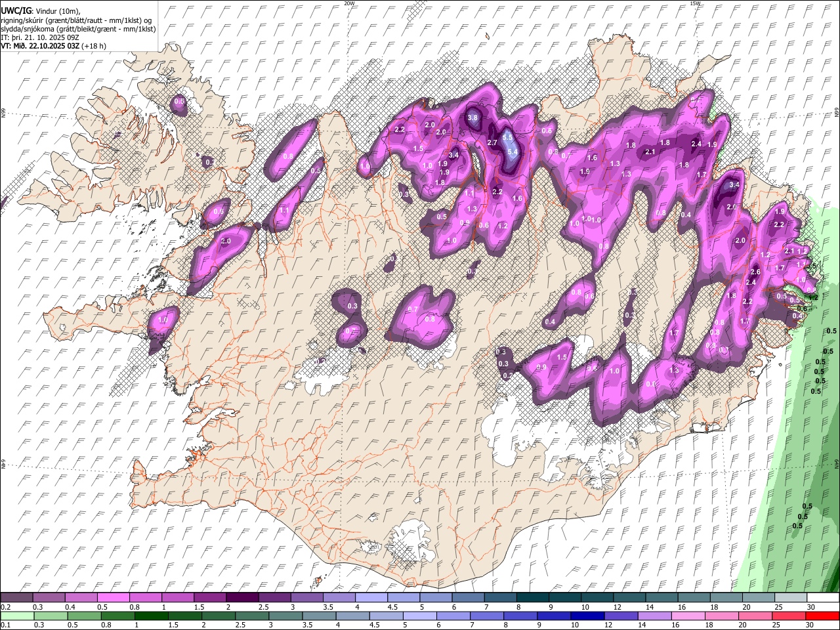Click the '0.1' label under the rain legend
The image size is (840, 630).
tap(6, 625)
